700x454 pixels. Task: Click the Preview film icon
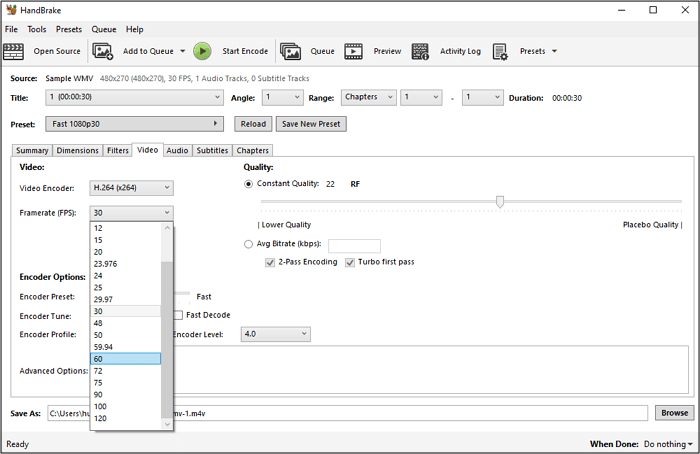tap(354, 51)
